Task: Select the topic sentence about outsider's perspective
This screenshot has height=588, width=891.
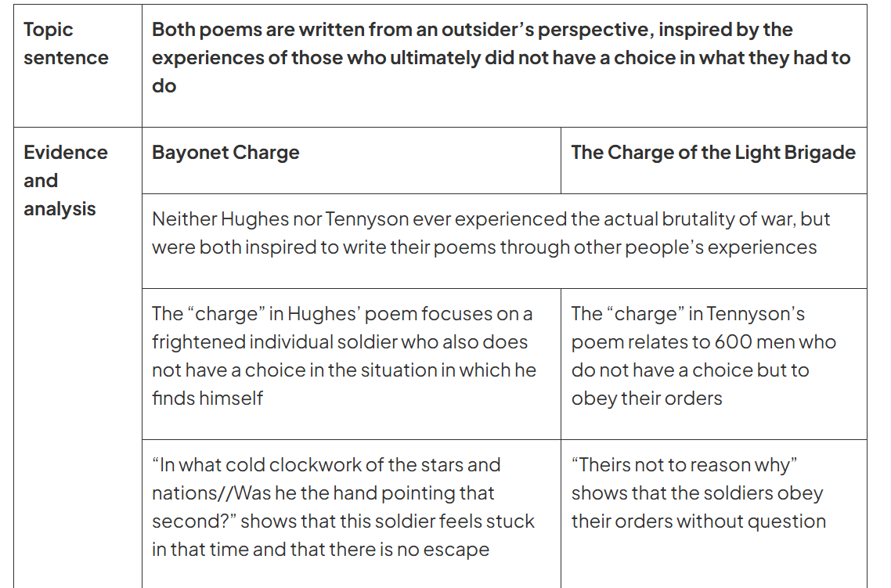Action: tap(500, 57)
